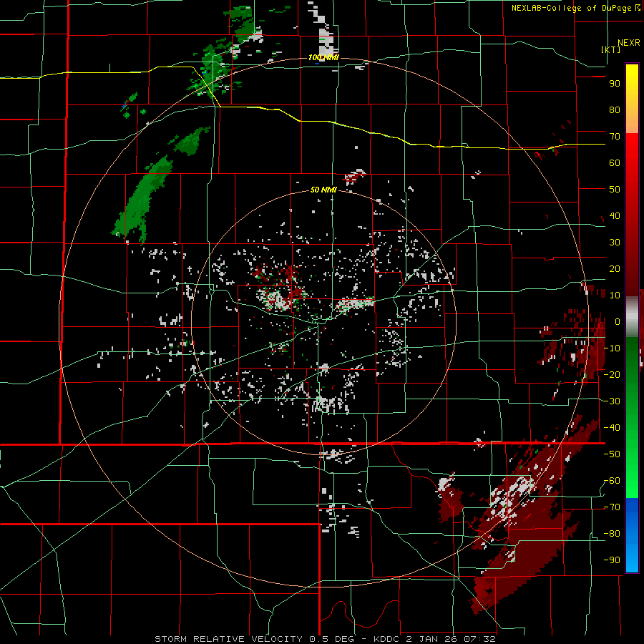Click the -50 value on the velocity scale
Viewport: 644px width, 644px height.
point(612,454)
